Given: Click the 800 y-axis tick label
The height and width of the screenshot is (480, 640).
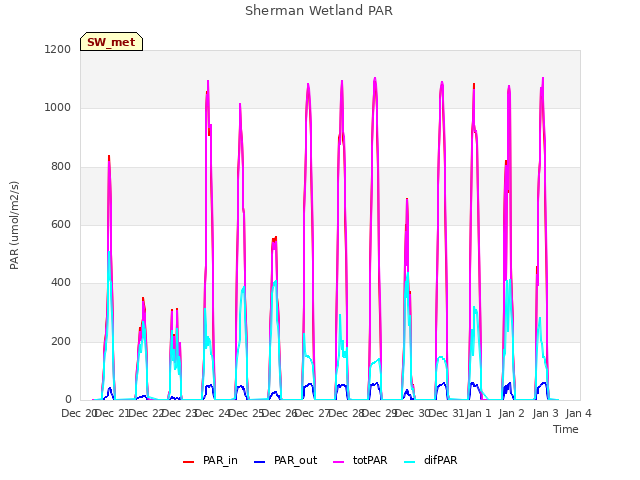Looking at the screenshot, I should (x=61, y=167).
